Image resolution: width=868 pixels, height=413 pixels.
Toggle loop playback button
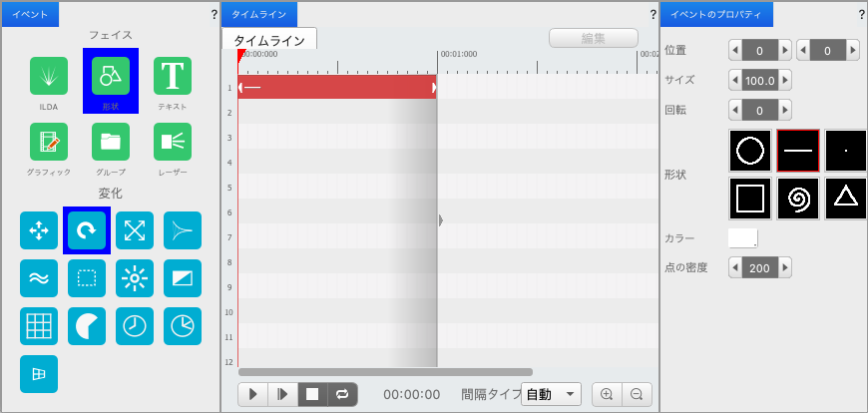click(341, 394)
